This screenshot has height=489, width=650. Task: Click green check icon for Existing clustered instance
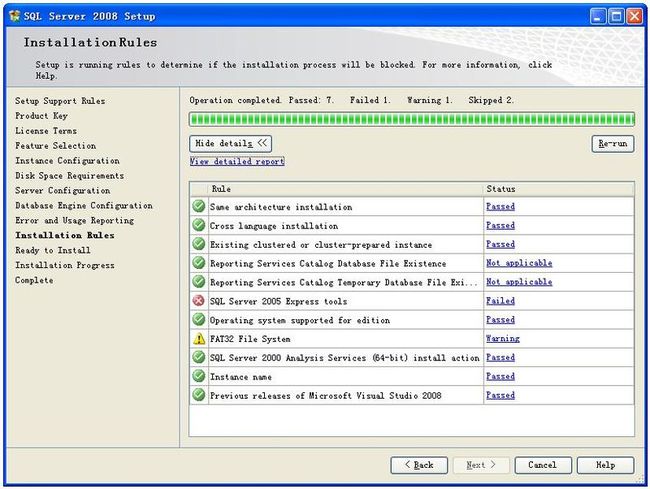pyautogui.click(x=199, y=244)
